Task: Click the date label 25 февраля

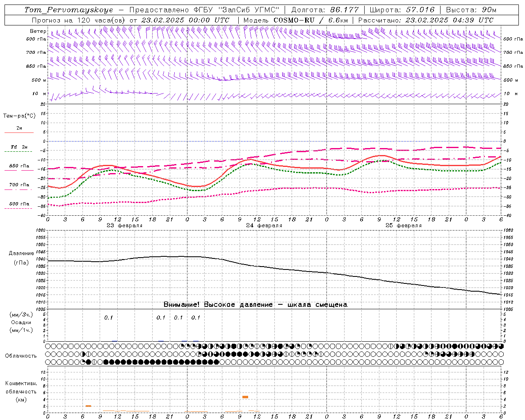Action: click(404, 226)
